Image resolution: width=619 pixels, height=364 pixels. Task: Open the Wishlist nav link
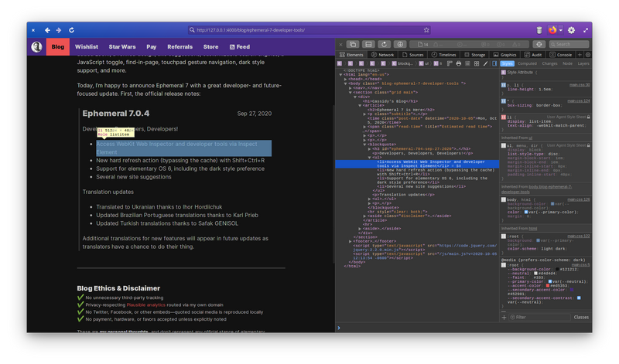pos(87,46)
